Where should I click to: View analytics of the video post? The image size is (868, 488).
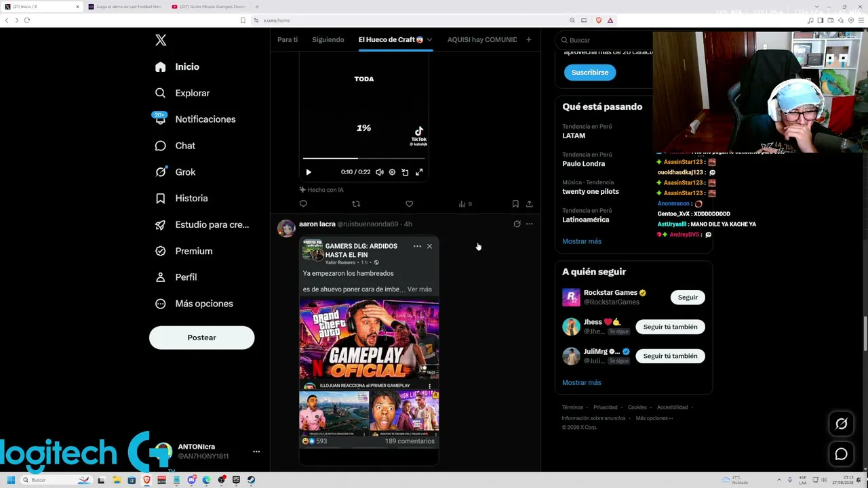click(x=465, y=204)
